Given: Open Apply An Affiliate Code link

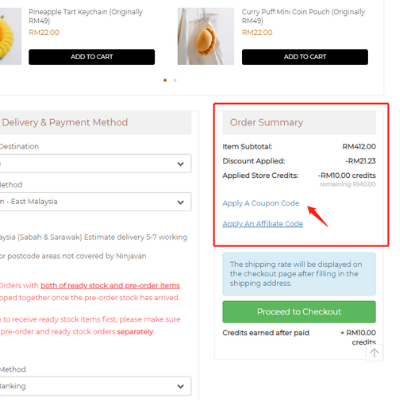Looking at the screenshot, I should click(263, 224).
